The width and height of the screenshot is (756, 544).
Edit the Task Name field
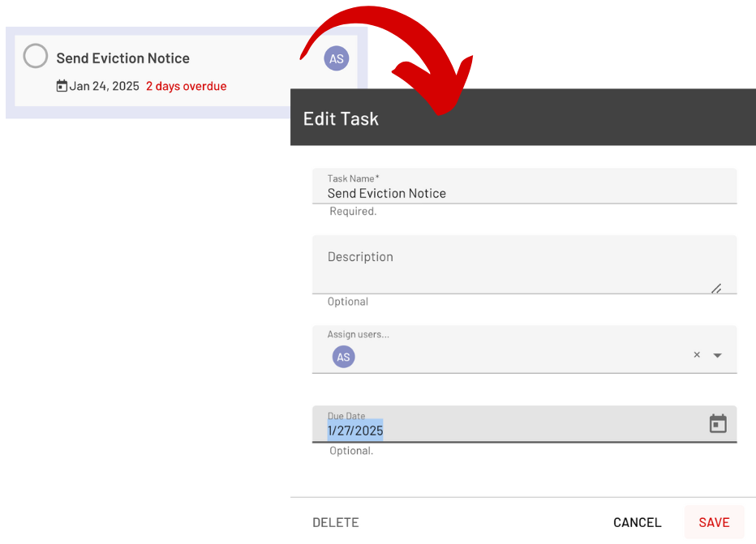pyautogui.click(x=525, y=186)
